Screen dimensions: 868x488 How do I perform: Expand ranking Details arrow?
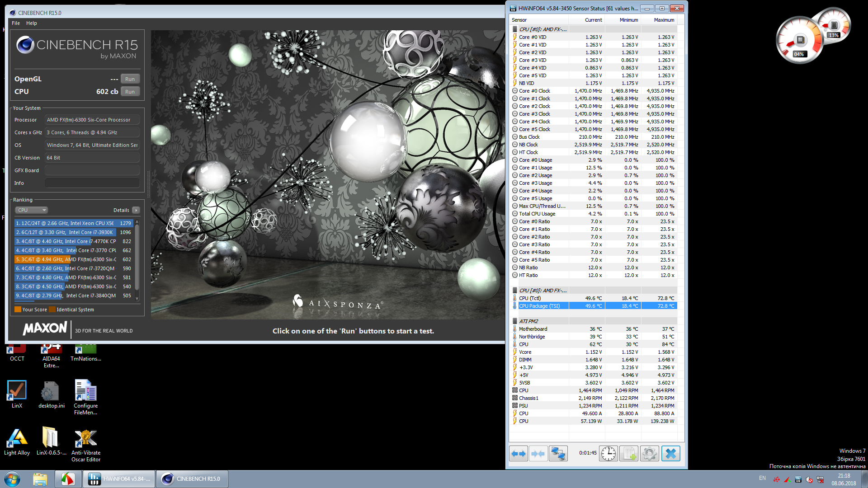[136, 210]
